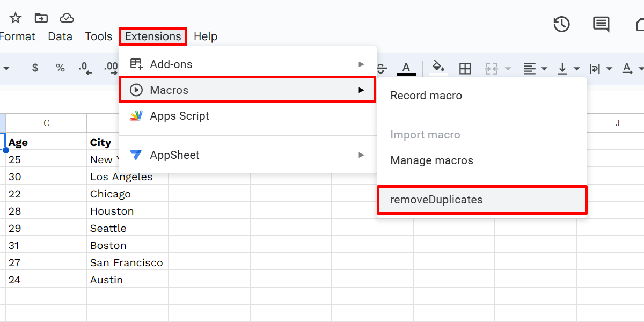Select Record macro
This screenshot has width=644, height=322.
coord(426,95)
